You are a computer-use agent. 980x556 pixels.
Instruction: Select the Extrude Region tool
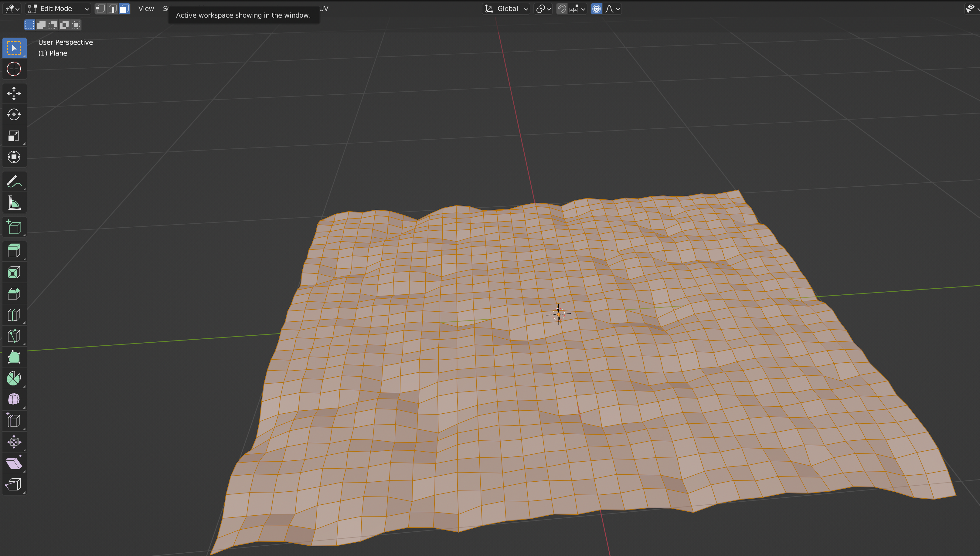click(14, 251)
